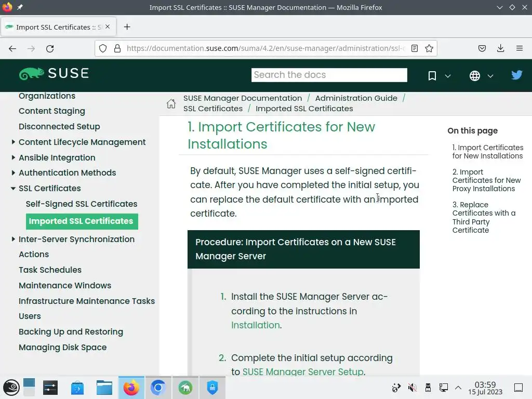The height and width of the screenshot is (399, 532).
Task: Expand Inter-Server Synchronization tree arrow
Action: (x=13, y=239)
